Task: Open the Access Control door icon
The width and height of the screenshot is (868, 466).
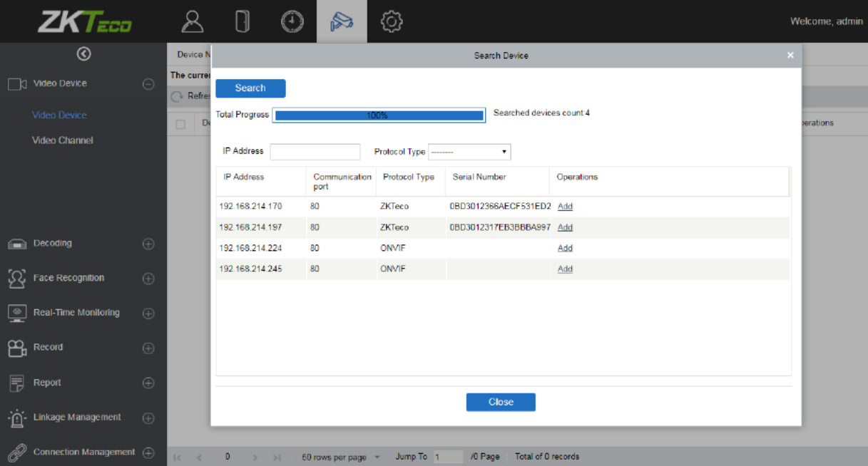Action: 242,22
